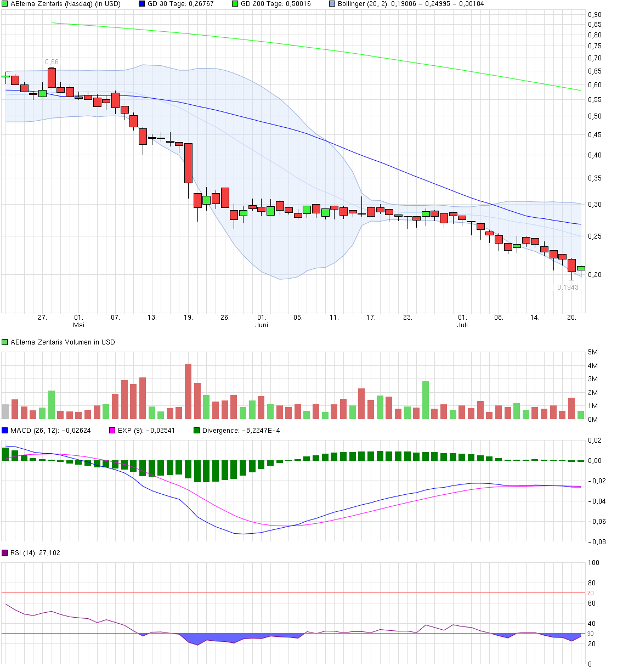Click the 5M volume axis label
617x672 pixels.
click(593, 352)
